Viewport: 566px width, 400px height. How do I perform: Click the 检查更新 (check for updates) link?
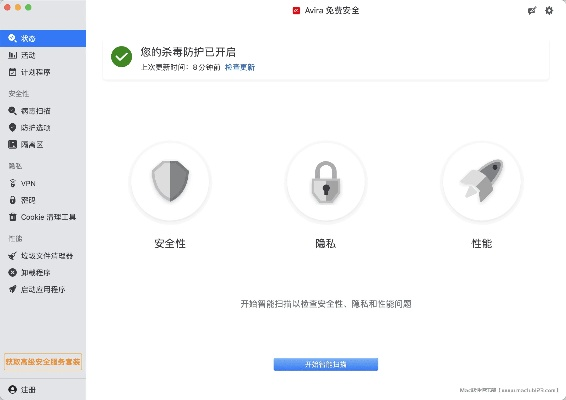coord(240,67)
